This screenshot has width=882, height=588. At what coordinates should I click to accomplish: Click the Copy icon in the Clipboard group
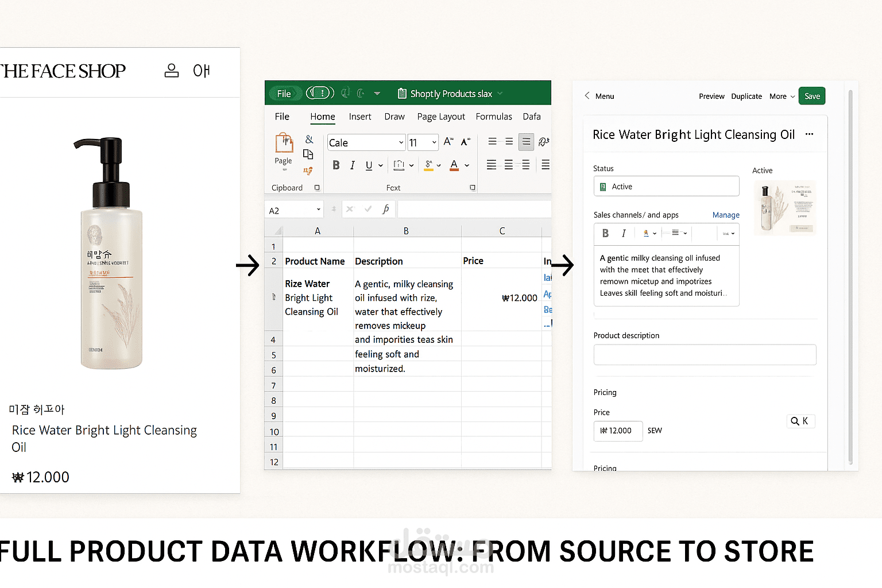pos(308,154)
